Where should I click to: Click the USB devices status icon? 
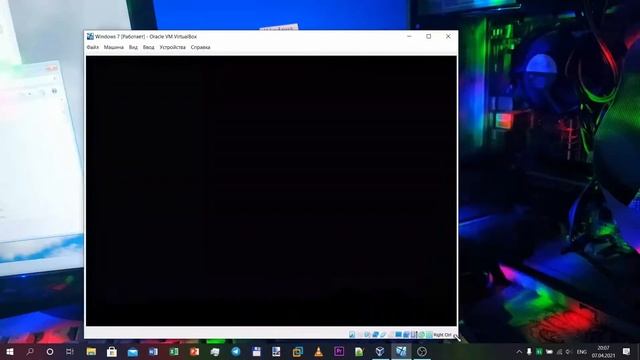pyautogui.click(x=383, y=335)
